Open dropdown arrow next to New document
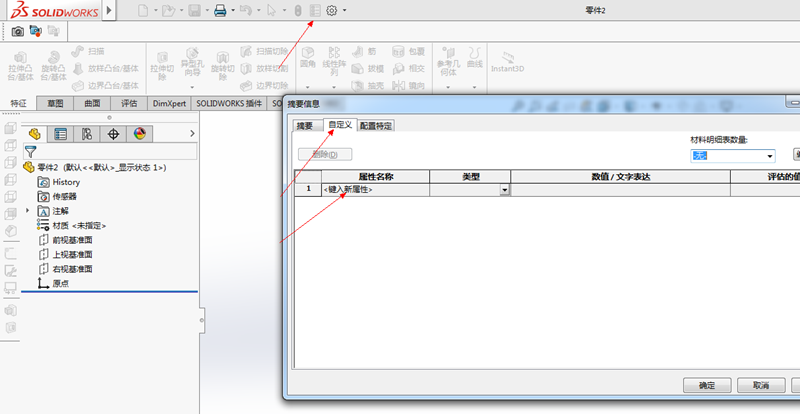The width and height of the screenshot is (800, 414). coord(155,10)
